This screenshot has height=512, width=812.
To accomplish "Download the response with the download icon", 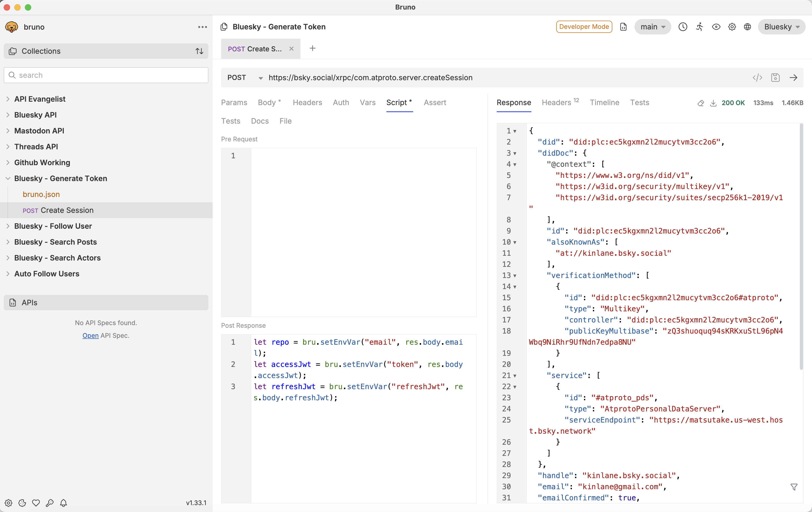I will [x=714, y=103].
